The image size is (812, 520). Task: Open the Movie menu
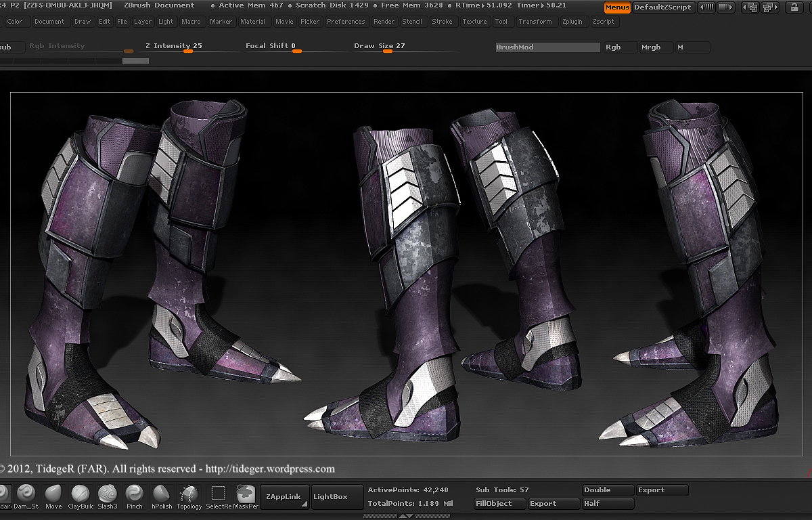click(x=285, y=22)
